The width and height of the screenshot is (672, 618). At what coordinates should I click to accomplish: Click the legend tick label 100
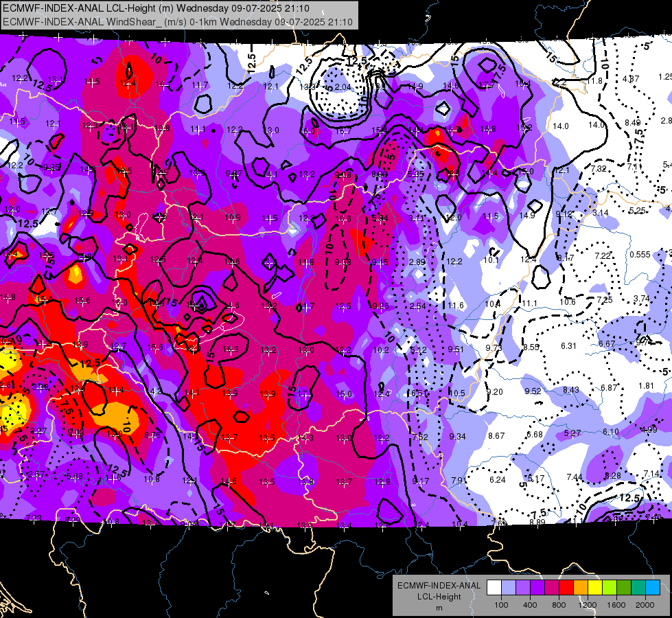501,605
